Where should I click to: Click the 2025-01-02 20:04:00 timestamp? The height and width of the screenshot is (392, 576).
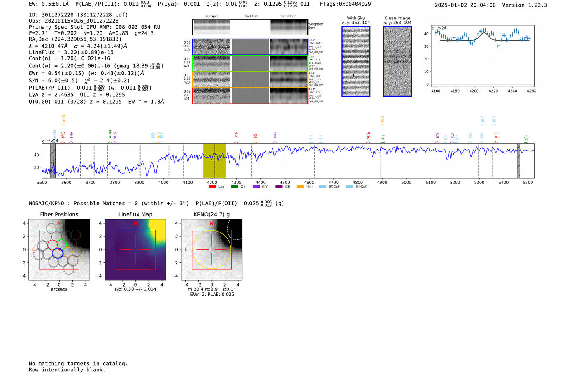coord(465,5)
